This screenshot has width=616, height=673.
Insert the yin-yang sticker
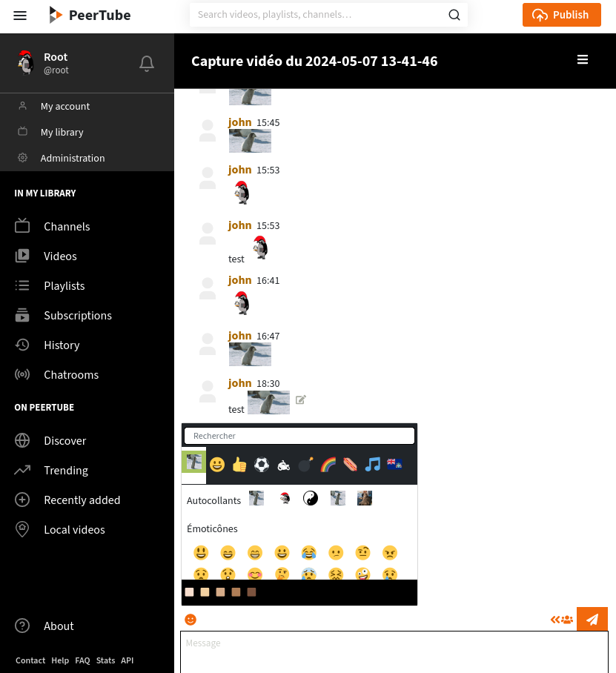311,499
